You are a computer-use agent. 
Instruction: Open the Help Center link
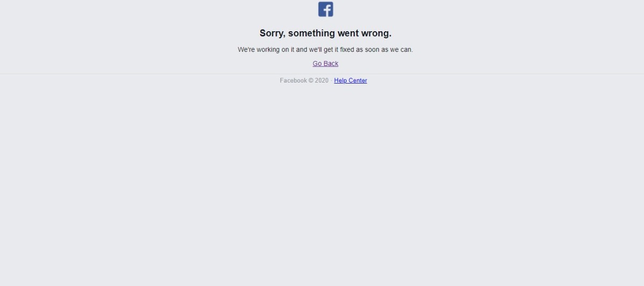click(x=350, y=80)
